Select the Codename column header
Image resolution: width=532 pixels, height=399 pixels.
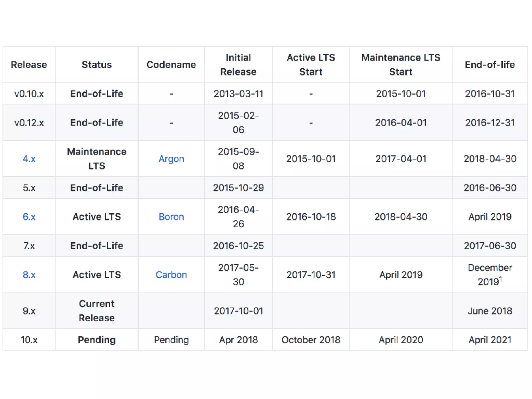(x=171, y=65)
